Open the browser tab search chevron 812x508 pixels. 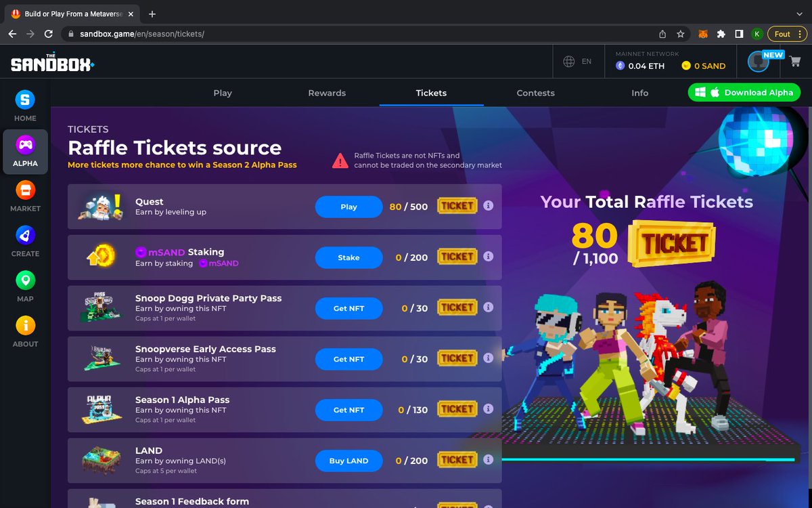pos(799,14)
